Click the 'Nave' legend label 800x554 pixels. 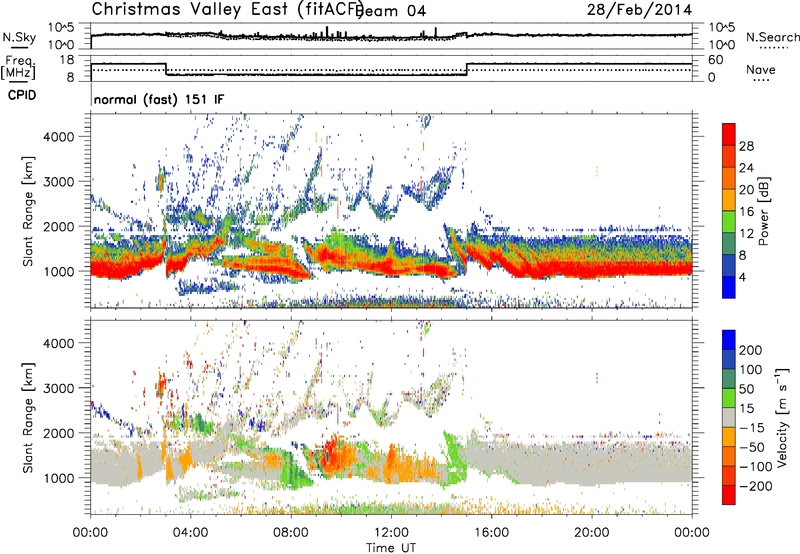(760, 70)
